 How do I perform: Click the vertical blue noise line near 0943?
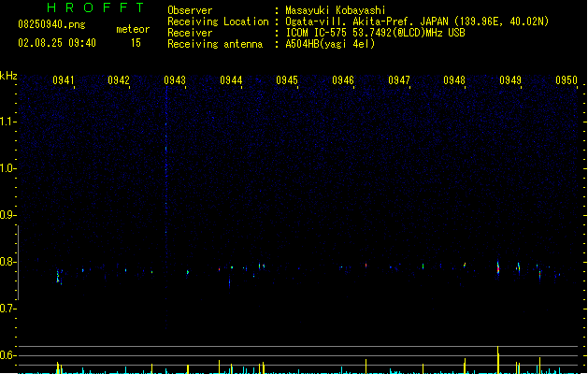166,209
